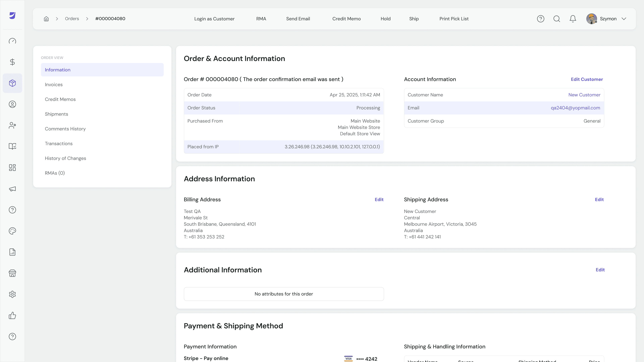Click the home breadcrumb icon
The image size is (644, 362).
click(46, 19)
